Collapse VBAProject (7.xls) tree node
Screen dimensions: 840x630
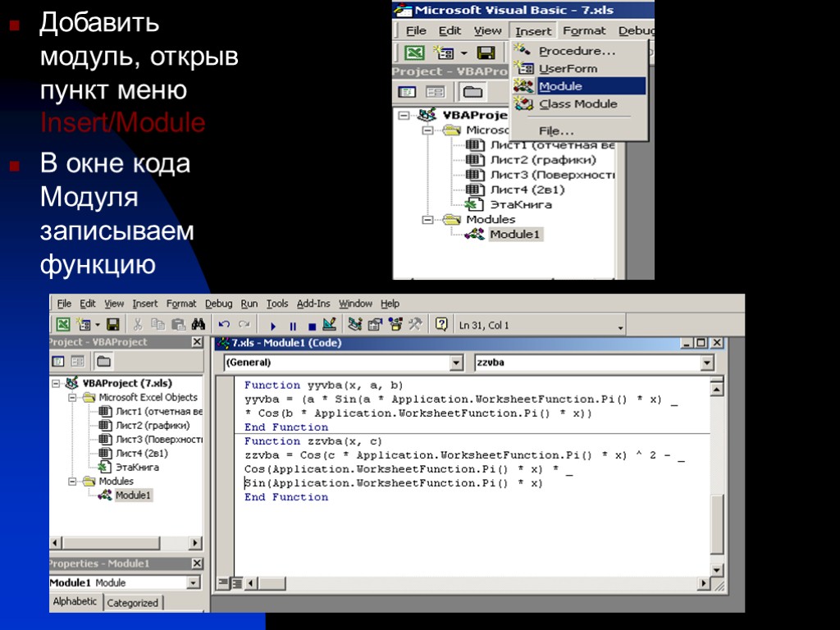click(x=56, y=383)
